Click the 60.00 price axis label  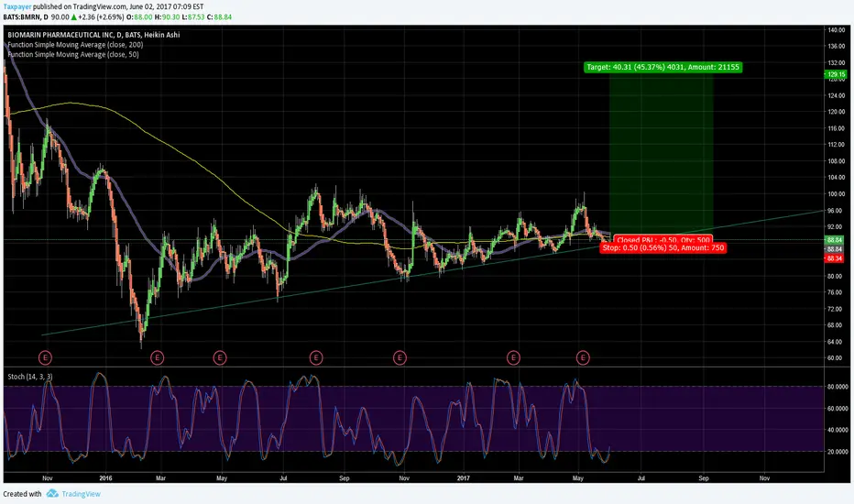836,358
